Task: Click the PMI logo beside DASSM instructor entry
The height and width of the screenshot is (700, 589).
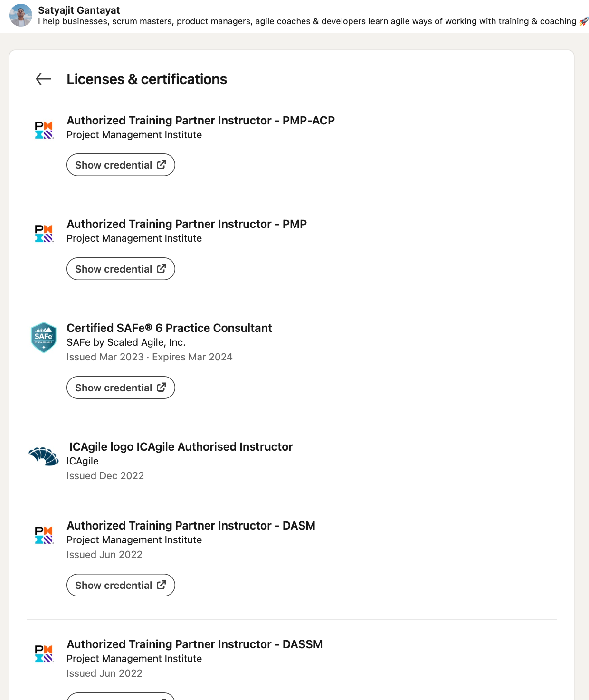Action: tap(44, 654)
